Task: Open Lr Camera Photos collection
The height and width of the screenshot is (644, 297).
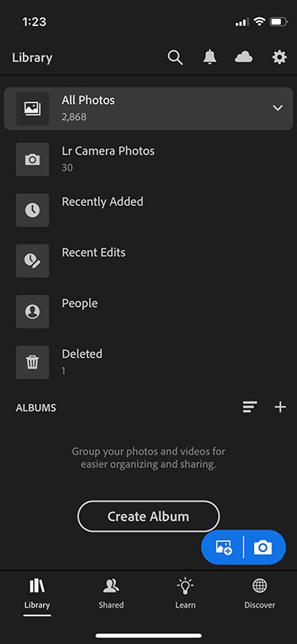Action: pyautogui.click(x=149, y=159)
